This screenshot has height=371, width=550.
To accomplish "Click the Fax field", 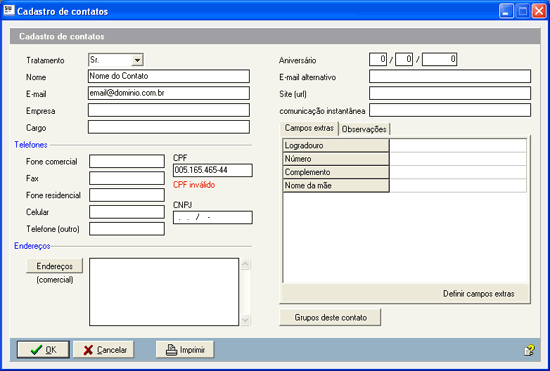I will [x=127, y=178].
